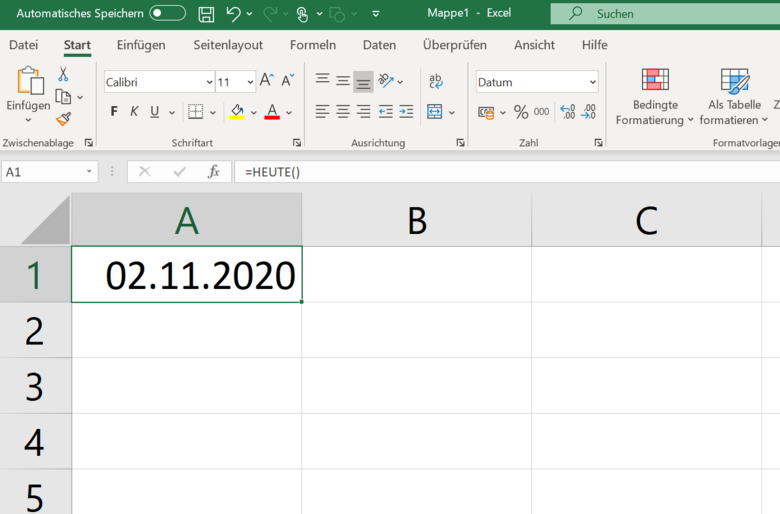Click the increase indent icon
This screenshot has width=780, height=514.
pos(406,112)
